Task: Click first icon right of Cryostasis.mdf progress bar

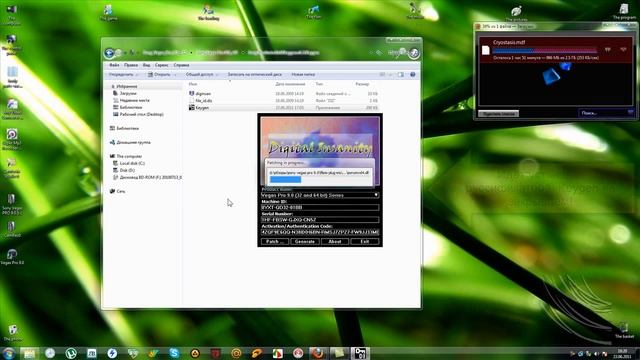Action: 608,50
